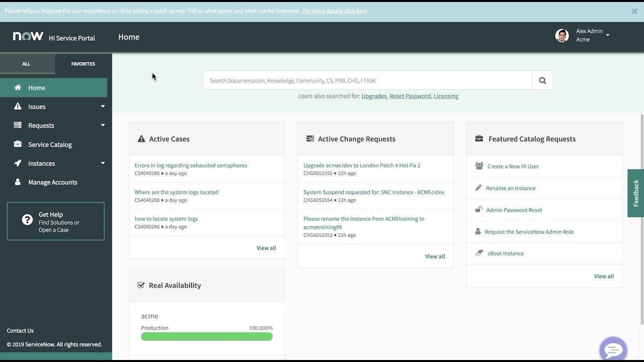Select Home in the sidebar menu
The image size is (644, 362).
[x=54, y=87]
